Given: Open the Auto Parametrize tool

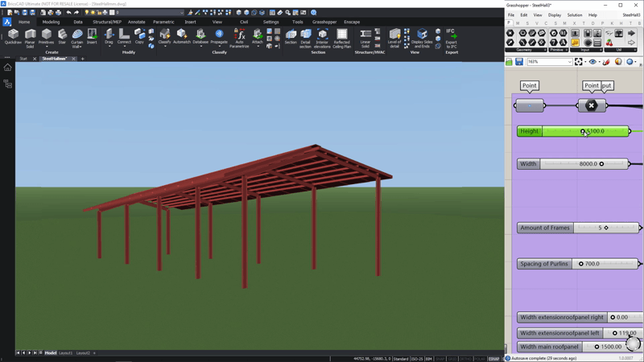Looking at the screenshot, I should [239, 39].
